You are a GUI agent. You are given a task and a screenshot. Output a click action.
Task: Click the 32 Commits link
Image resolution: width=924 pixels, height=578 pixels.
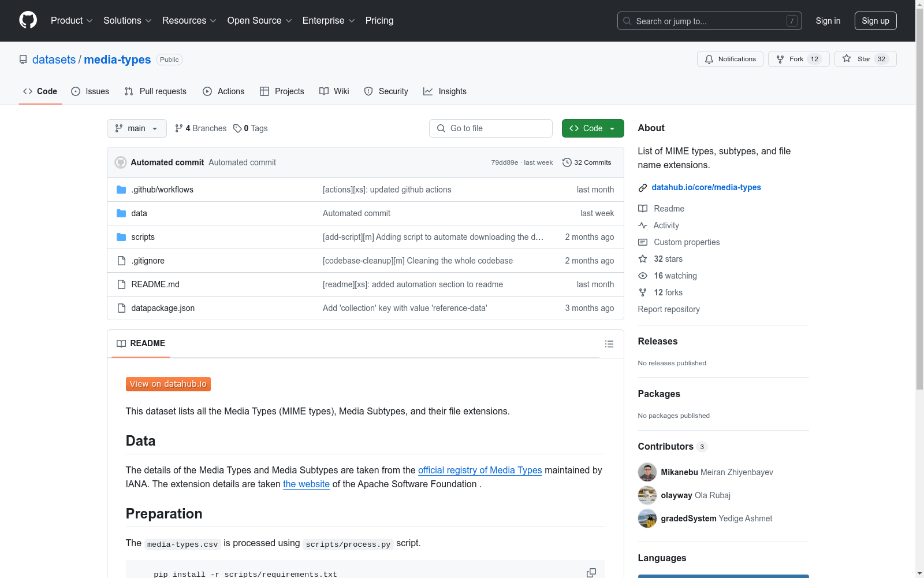pos(587,162)
